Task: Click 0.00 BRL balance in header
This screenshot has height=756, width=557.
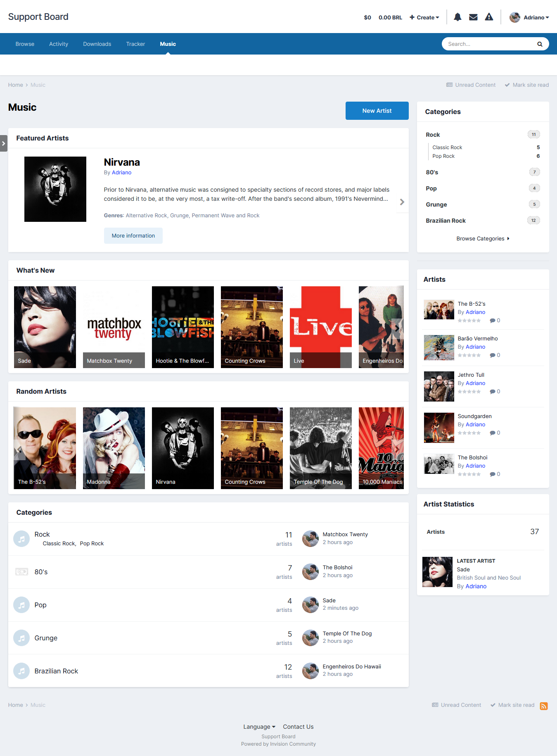Action: [x=390, y=17]
